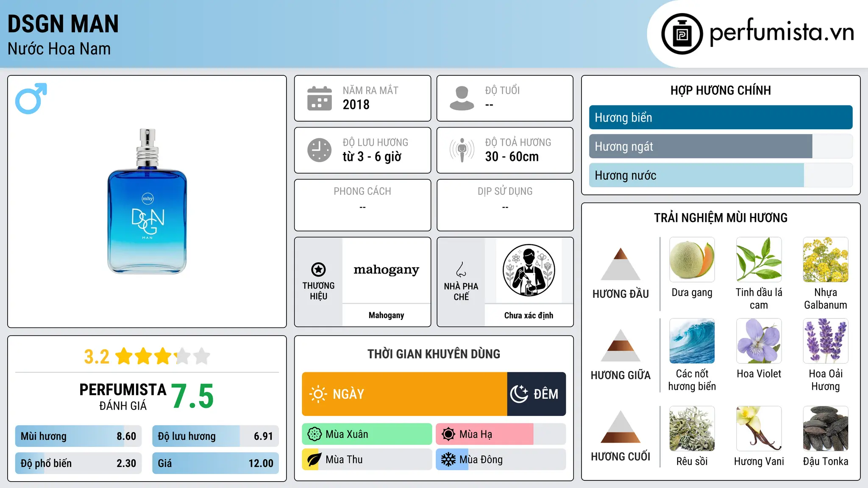
Task: Open the Hoa Oải Hương lavender image
Action: coord(826,341)
